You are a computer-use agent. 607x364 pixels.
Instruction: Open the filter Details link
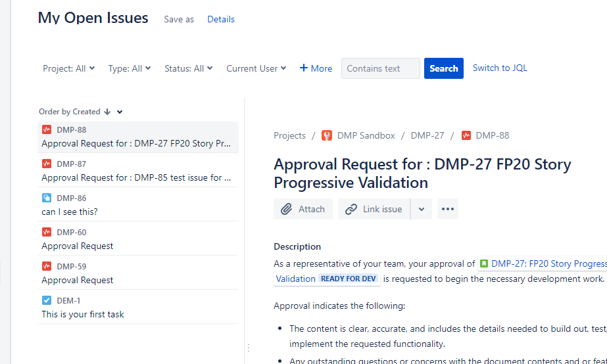pyautogui.click(x=221, y=19)
